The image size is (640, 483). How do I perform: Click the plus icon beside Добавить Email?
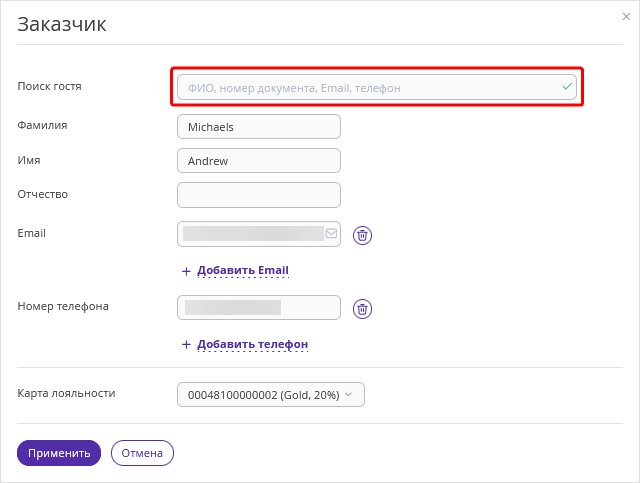186,271
